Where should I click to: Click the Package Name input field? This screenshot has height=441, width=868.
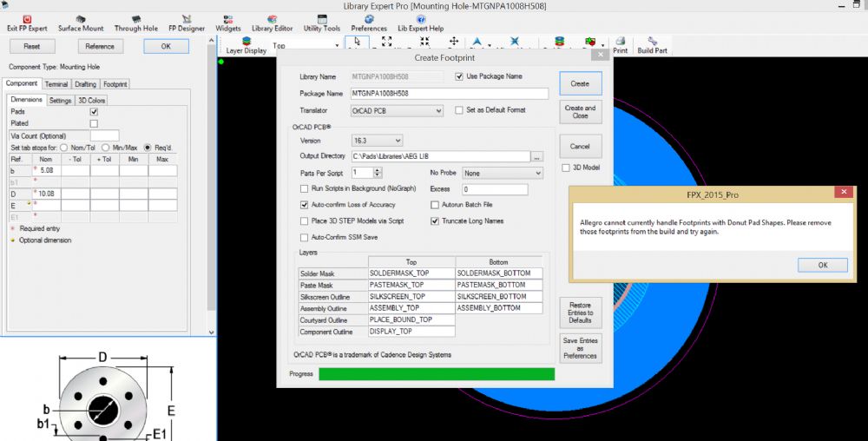[449, 94]
